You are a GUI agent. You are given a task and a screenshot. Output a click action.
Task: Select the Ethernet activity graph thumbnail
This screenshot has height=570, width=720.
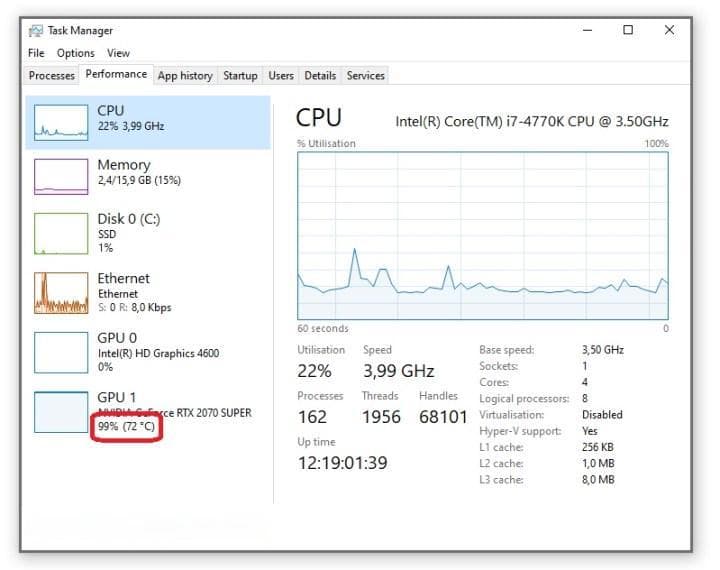coord(61,293)
